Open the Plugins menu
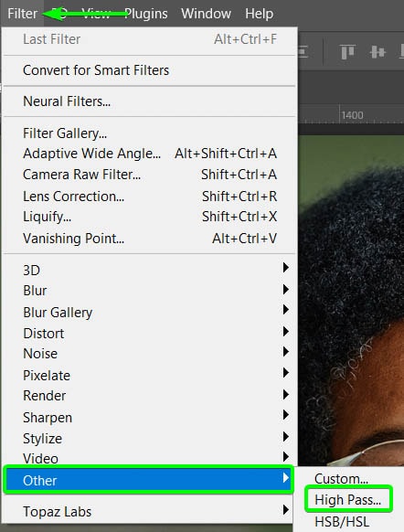Image resolution: width=404 pixels, height=532 pixels. pos(146,14)
